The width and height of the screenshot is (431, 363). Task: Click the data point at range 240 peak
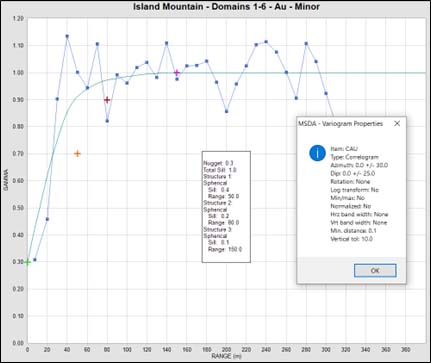(266, 42)
